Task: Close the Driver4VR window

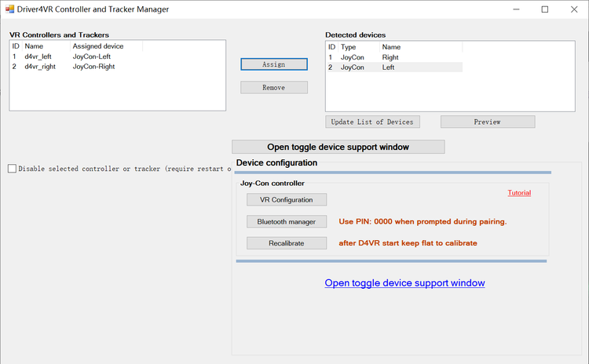Action: click(574, 9)
